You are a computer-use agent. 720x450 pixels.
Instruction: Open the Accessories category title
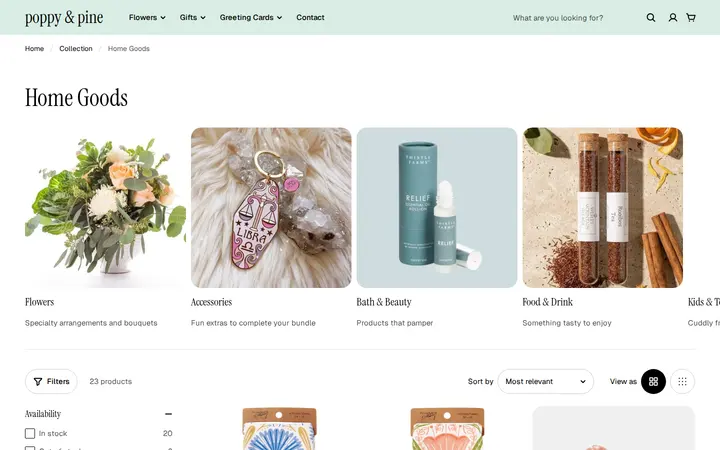click(x=211, y=302)
